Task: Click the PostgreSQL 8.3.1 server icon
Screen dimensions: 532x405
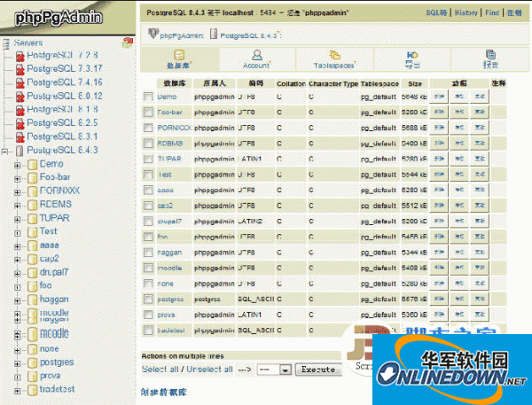Action: pos(20,137)
